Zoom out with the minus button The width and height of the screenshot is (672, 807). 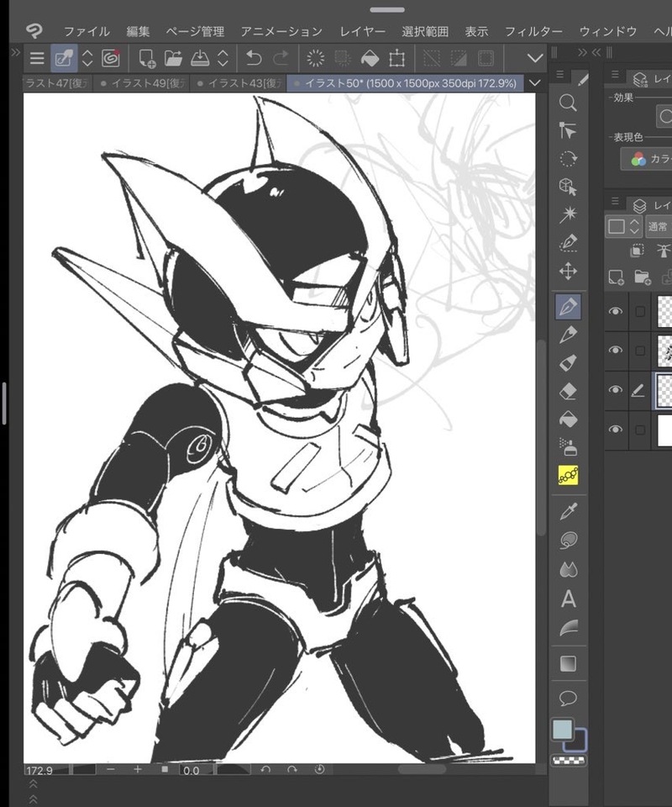[x=111, y=769]
